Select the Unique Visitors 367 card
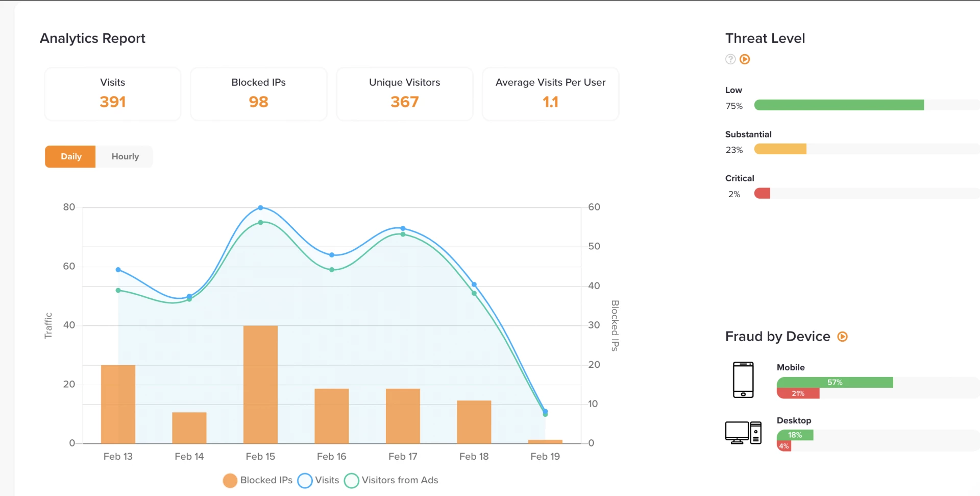This screenshot has width=980, height=496. pyautogui.click(x=404, y=94)
